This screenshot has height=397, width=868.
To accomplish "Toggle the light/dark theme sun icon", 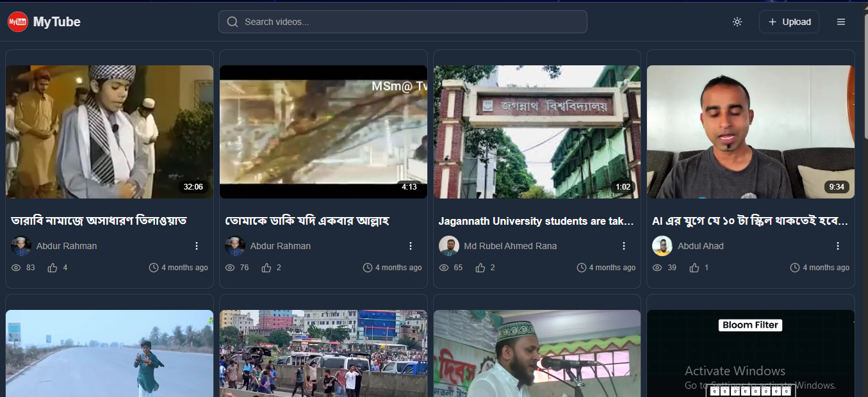I will coord(737,22).
